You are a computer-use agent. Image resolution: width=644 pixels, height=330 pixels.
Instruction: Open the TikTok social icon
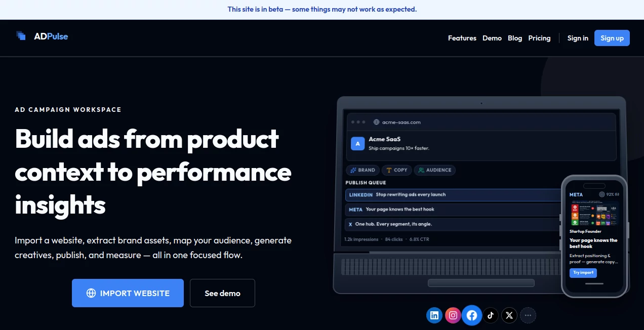click(x=491, y=315)
